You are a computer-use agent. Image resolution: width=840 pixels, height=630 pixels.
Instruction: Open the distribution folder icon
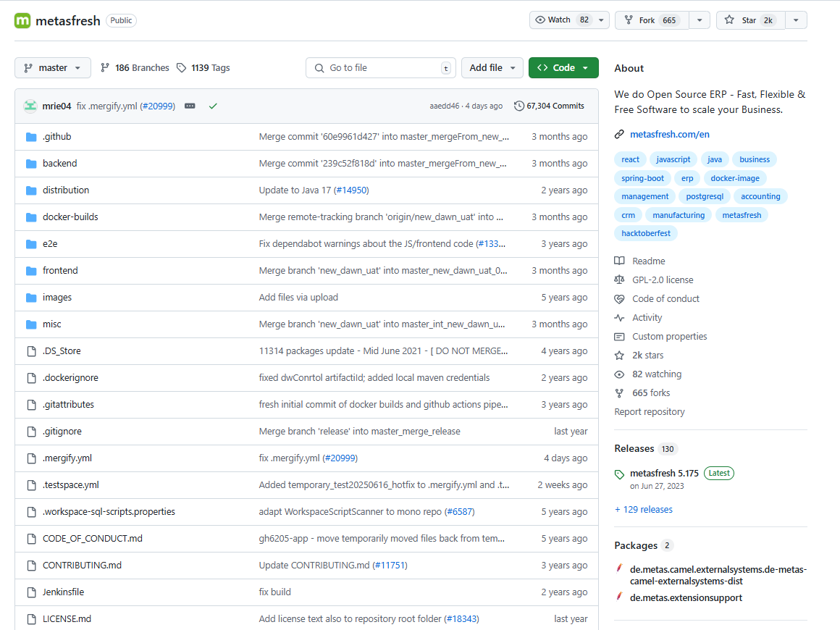(32, 190)
